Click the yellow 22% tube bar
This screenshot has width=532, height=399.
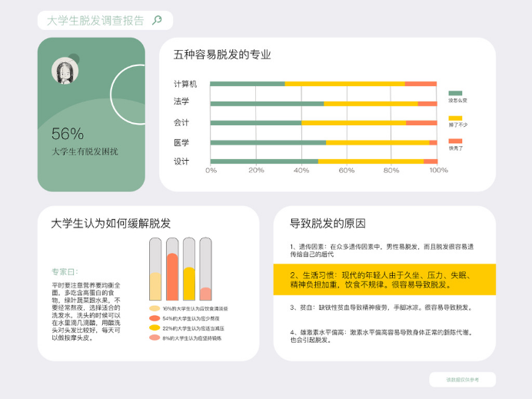[x=189, y=284]
